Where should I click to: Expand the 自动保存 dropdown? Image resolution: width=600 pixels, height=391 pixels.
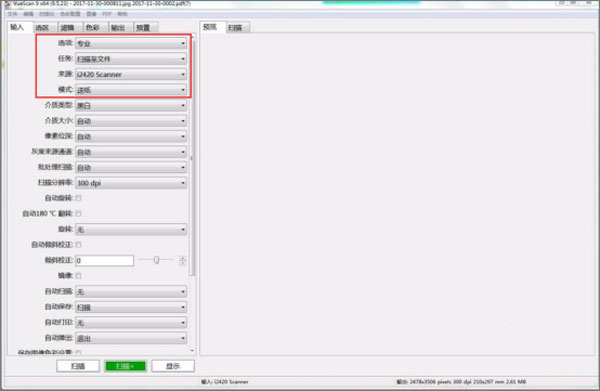click(131, 307)
